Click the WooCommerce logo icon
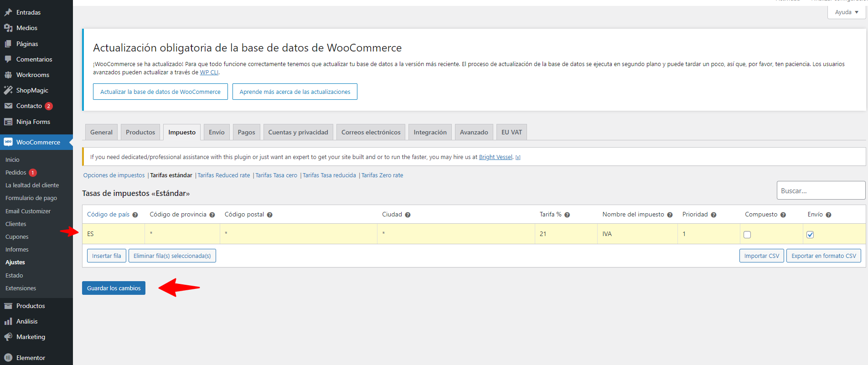This screenshot has width=868, height=365. [8, 142]
